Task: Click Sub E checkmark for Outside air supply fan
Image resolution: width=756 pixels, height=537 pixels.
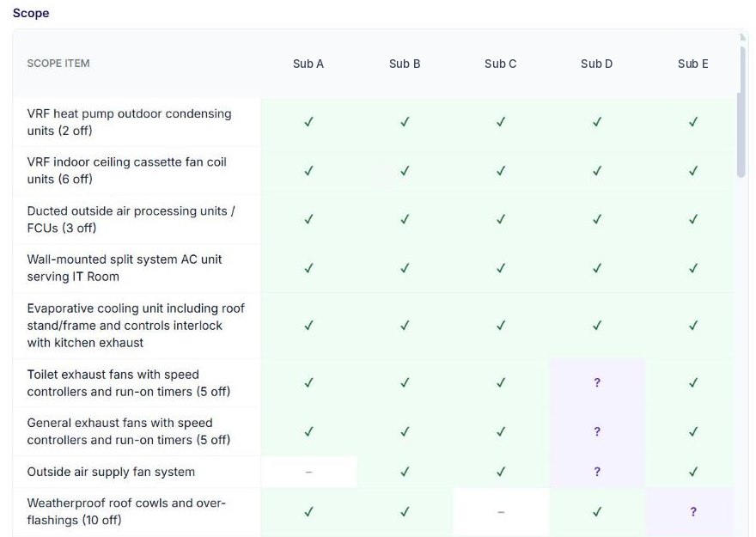Action: [692, 472]
